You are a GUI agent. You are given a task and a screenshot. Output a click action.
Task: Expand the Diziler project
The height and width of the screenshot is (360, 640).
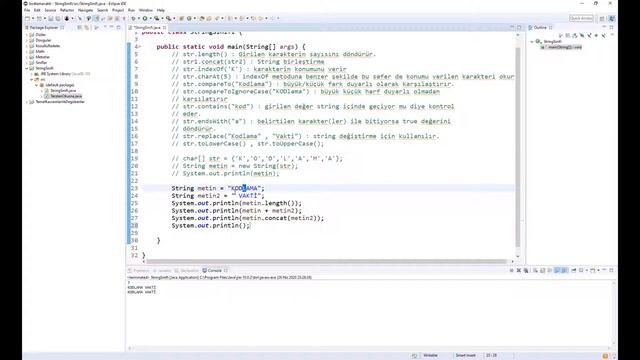[x=27, y=35]
